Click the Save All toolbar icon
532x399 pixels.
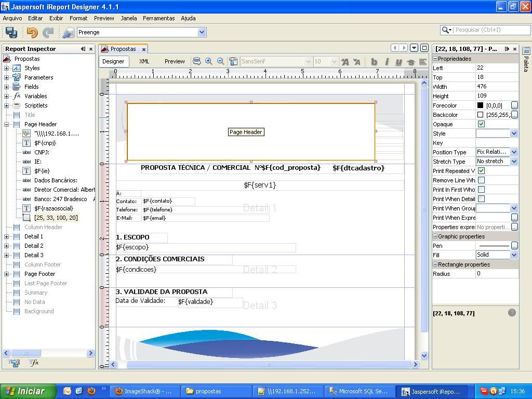click(x=11, y=32)
